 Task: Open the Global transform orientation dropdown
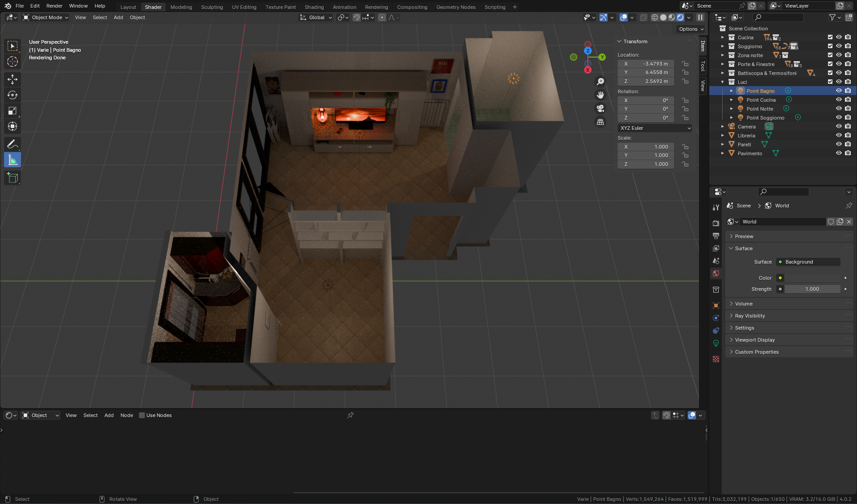(x=316, y=17)
